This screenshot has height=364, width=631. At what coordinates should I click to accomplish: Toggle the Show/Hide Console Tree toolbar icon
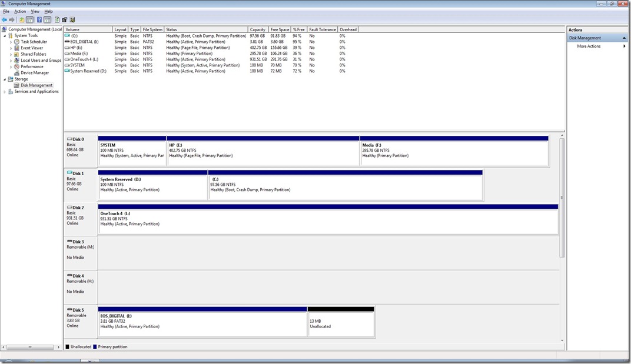pos(30,20)
